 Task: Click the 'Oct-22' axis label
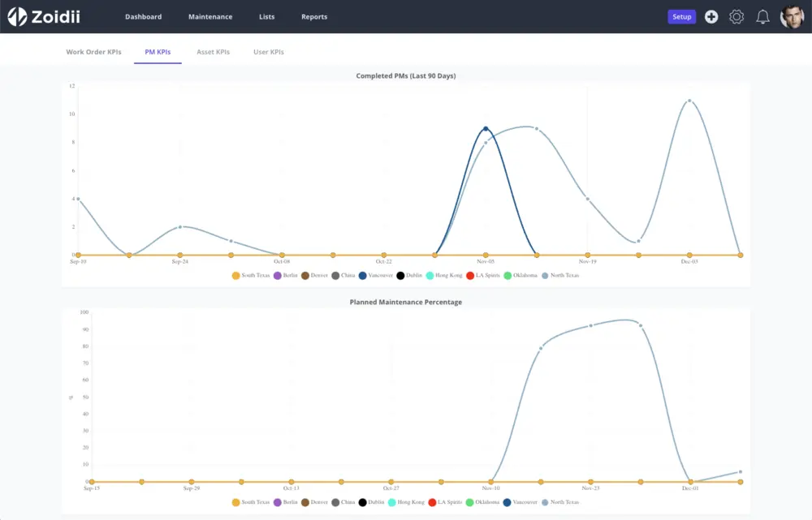pos(384,261)
